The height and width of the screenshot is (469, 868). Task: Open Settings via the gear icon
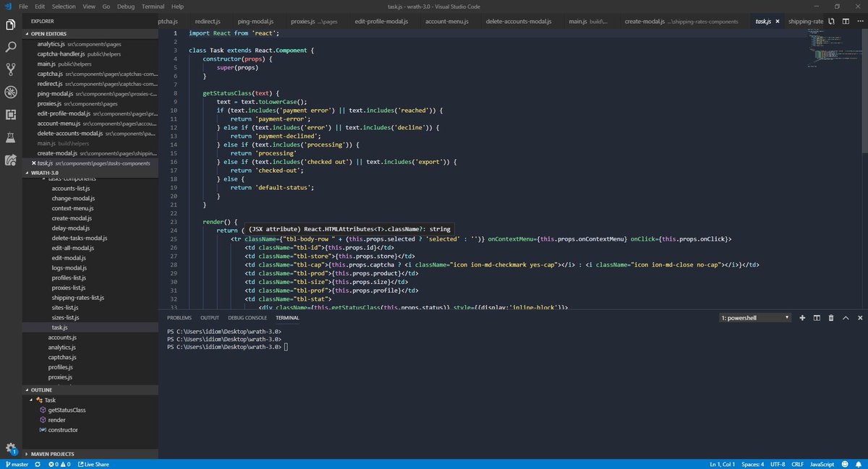coord(10,448)
